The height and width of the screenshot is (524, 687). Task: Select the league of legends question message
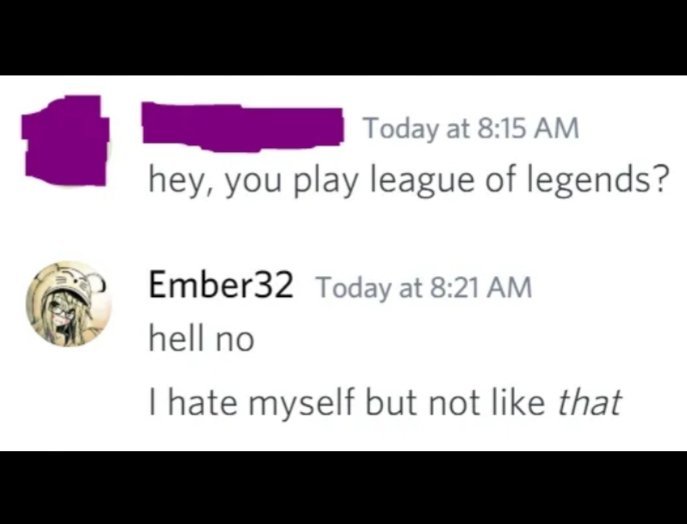coord(409,181)
